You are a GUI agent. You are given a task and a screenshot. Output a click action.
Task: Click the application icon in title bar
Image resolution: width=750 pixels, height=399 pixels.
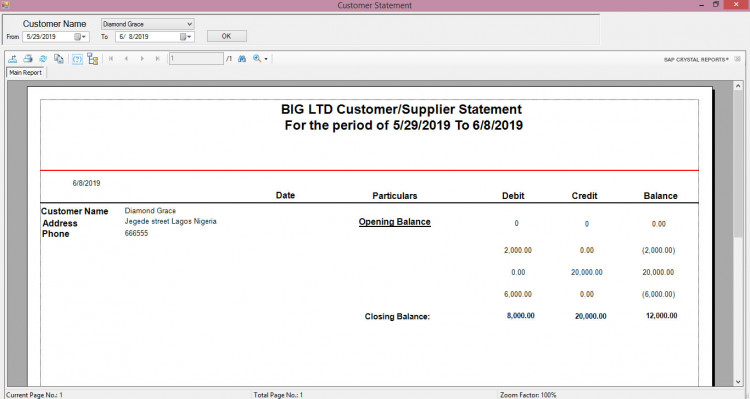pyautogui.click(x=5, y=5)
